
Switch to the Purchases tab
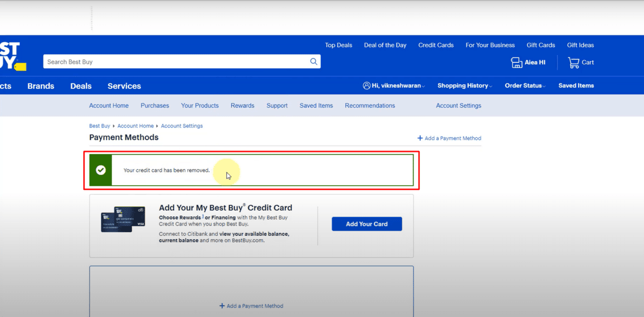(155, 106)
